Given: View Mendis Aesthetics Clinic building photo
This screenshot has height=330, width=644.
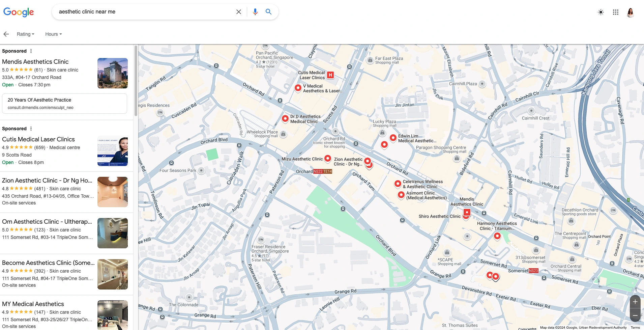Looking at the screenshot, I should click(113, 73).
